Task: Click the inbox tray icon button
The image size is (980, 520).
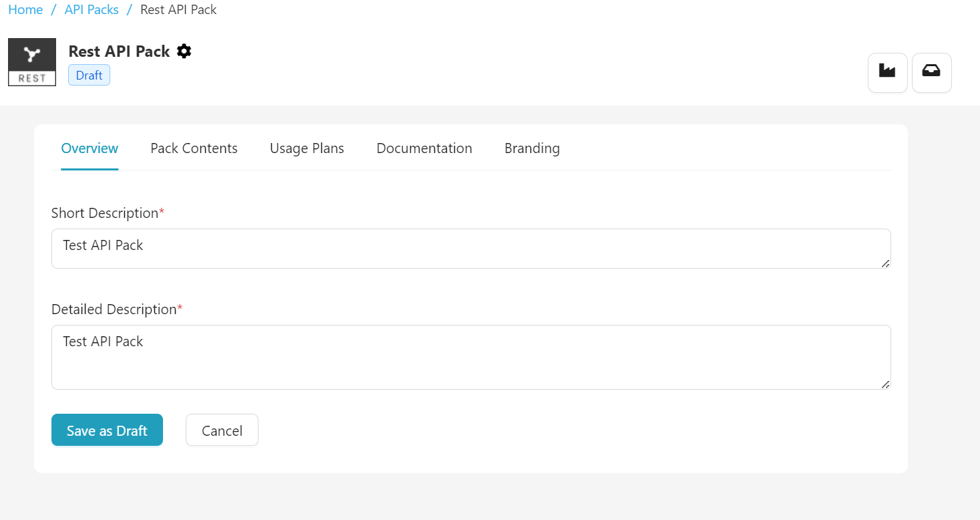Action: (x=931, y=72)
